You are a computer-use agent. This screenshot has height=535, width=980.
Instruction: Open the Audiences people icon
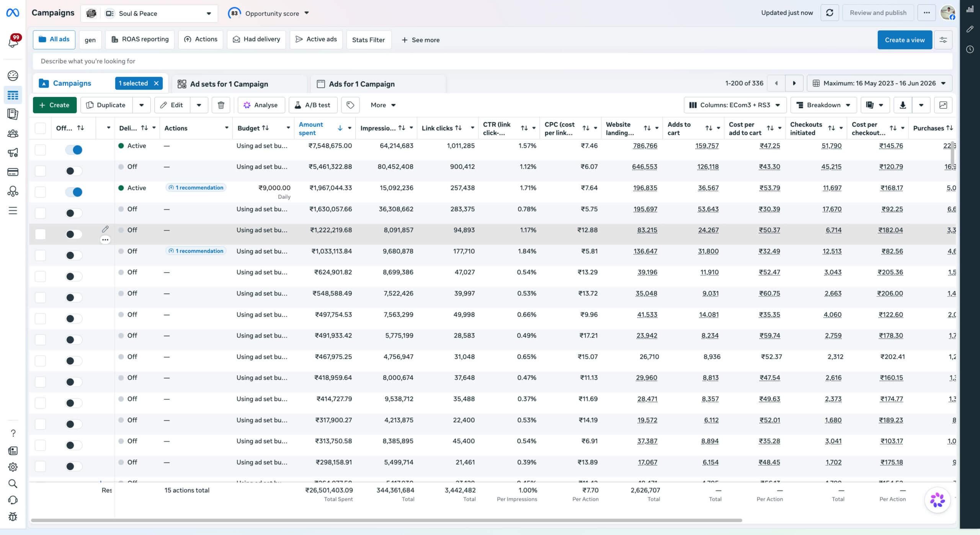13,134
